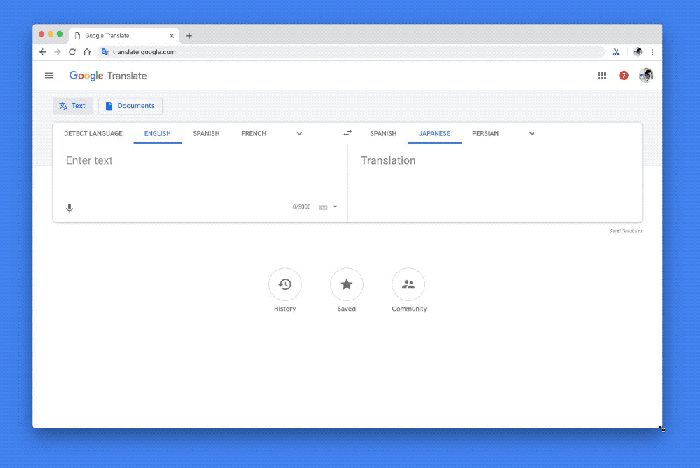Select the Text translation mode button
Viewport: 700px width, 468px height.
[72, 105]
